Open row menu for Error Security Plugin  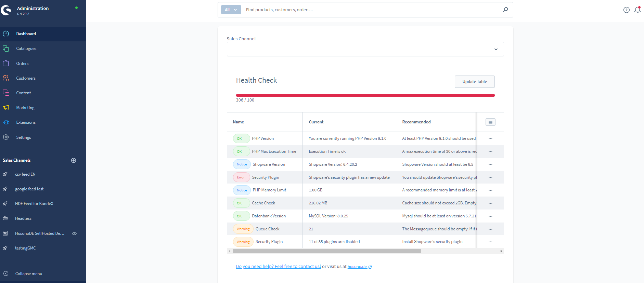click(x=490, y=177)
